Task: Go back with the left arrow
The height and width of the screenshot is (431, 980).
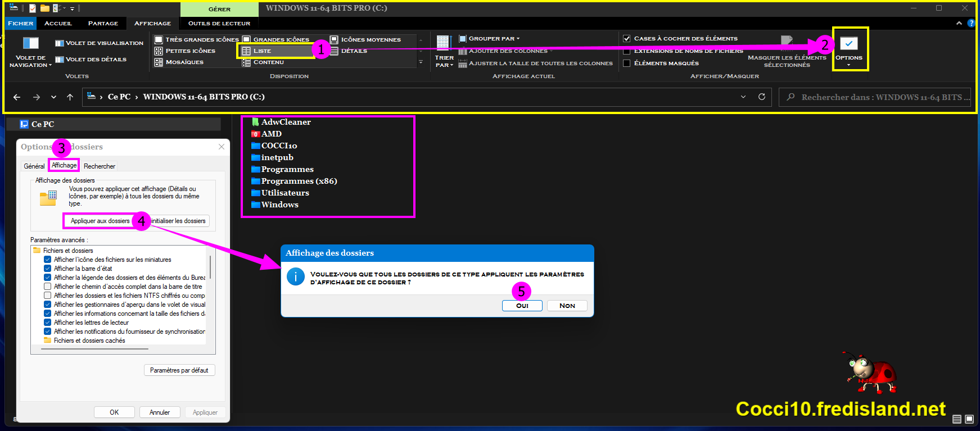Action: tap(17, 97)
